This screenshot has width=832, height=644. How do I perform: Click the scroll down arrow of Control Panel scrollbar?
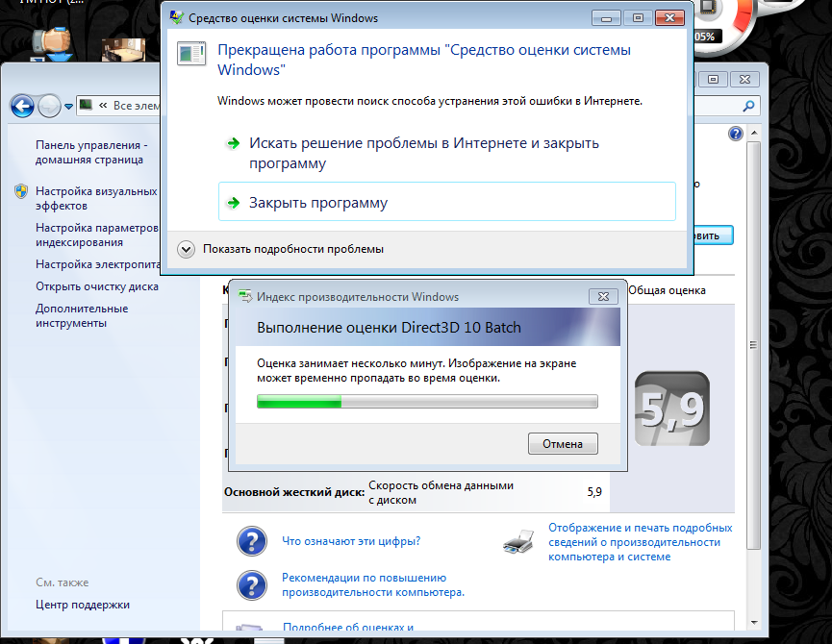click(754, 622)
